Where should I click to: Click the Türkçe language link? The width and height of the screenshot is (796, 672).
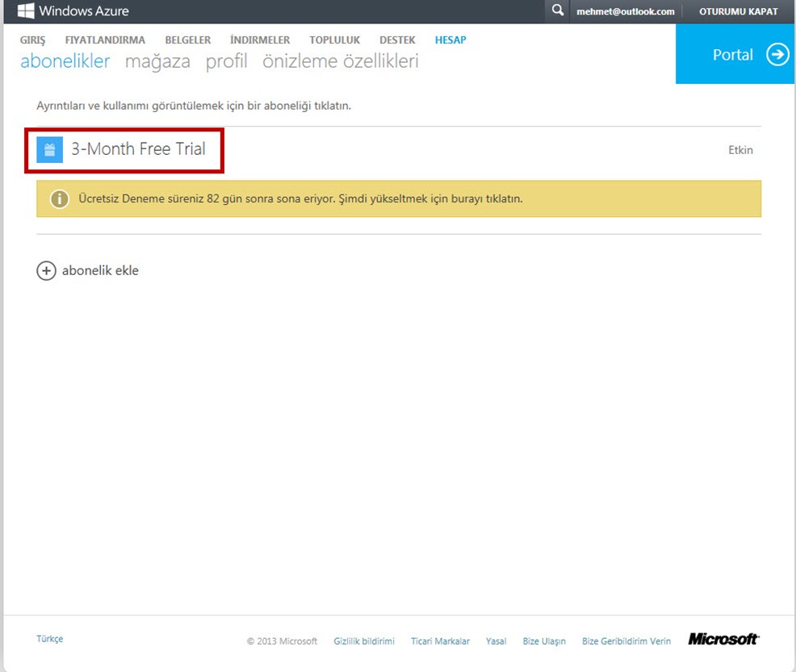tap(50, 639)
